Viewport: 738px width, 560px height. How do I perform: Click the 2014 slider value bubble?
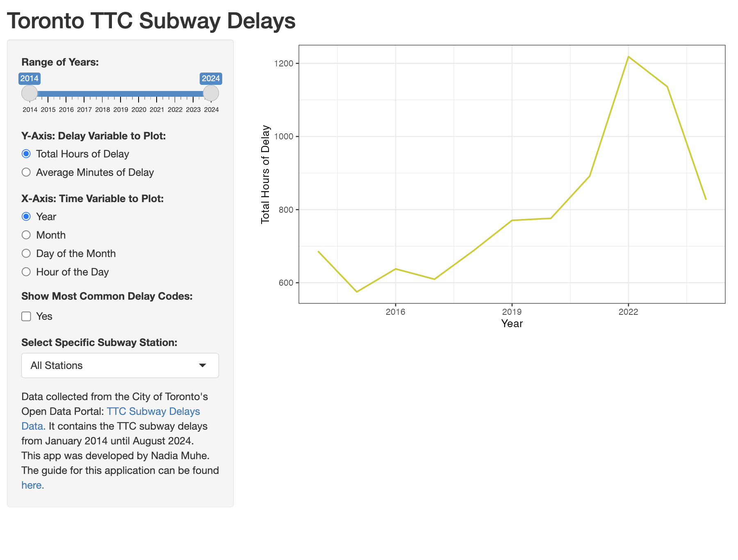click(x=30, y=78)
